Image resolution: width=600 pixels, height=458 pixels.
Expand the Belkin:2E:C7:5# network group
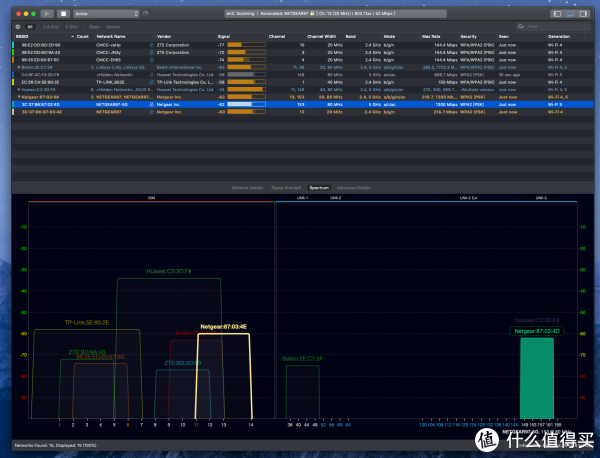click(19, 67)
